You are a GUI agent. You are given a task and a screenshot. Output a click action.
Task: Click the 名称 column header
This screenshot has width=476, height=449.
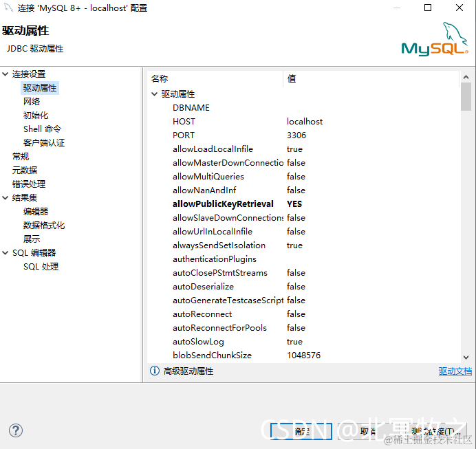pyautogui.click(x=215, y=79)
